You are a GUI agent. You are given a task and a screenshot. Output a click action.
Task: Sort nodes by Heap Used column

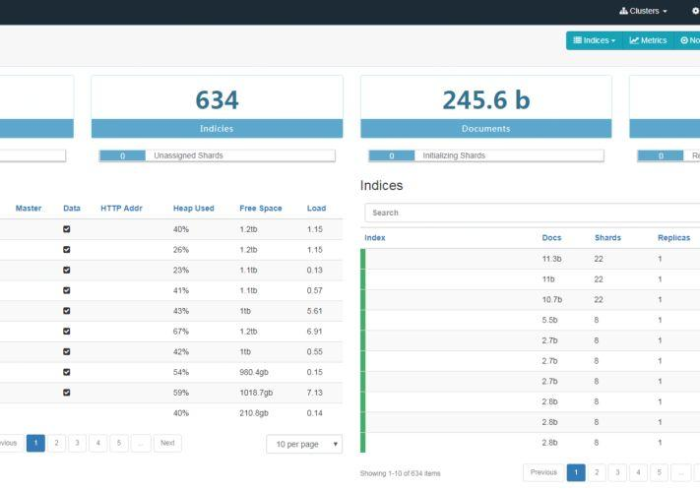coord(193,208)
